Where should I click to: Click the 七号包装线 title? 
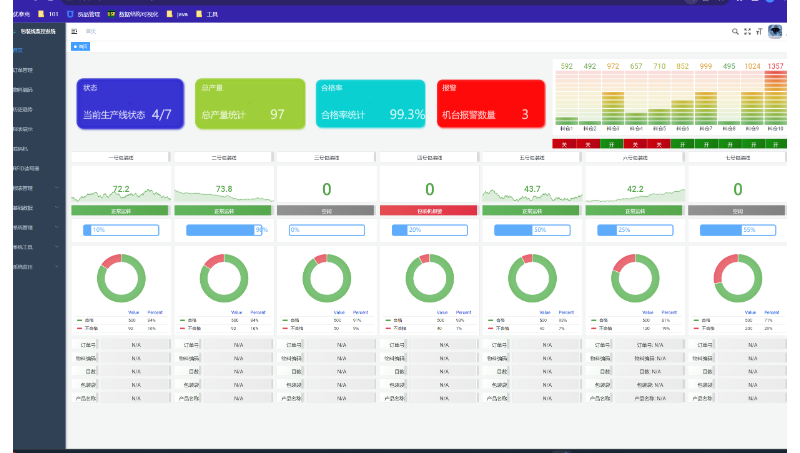(738, 158)
